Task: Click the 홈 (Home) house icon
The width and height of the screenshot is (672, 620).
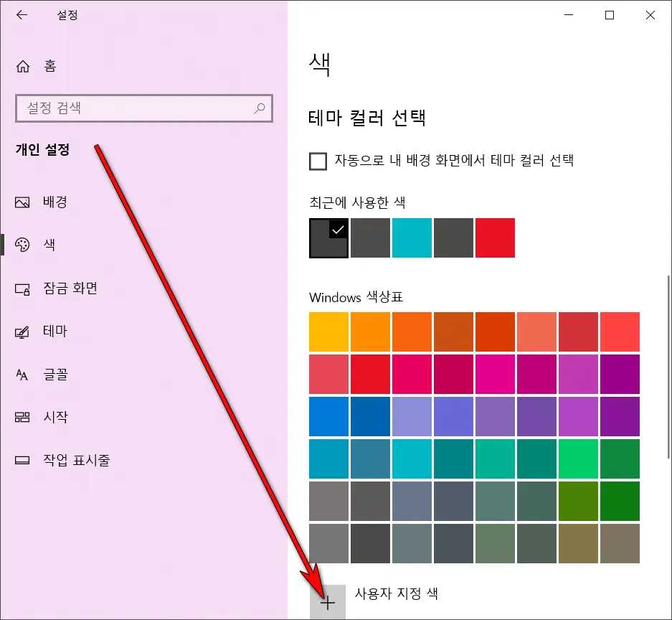Action: tap(24, 66)
